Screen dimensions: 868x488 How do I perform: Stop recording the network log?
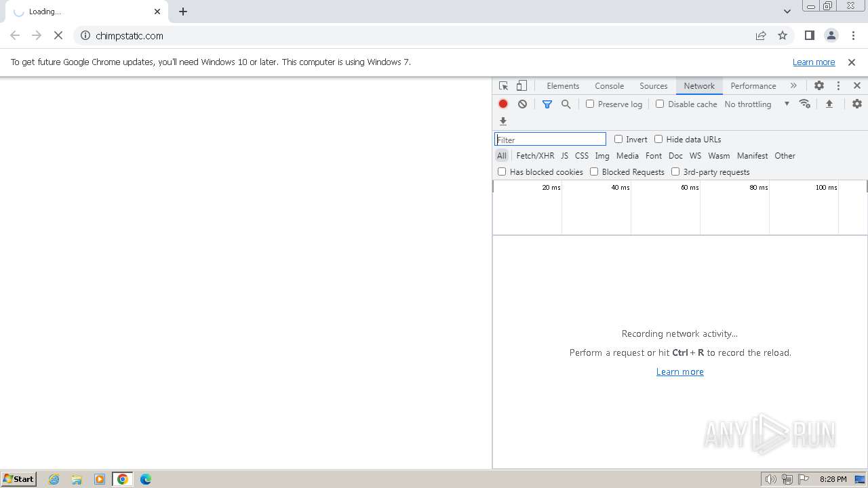[x=503, y=104]
